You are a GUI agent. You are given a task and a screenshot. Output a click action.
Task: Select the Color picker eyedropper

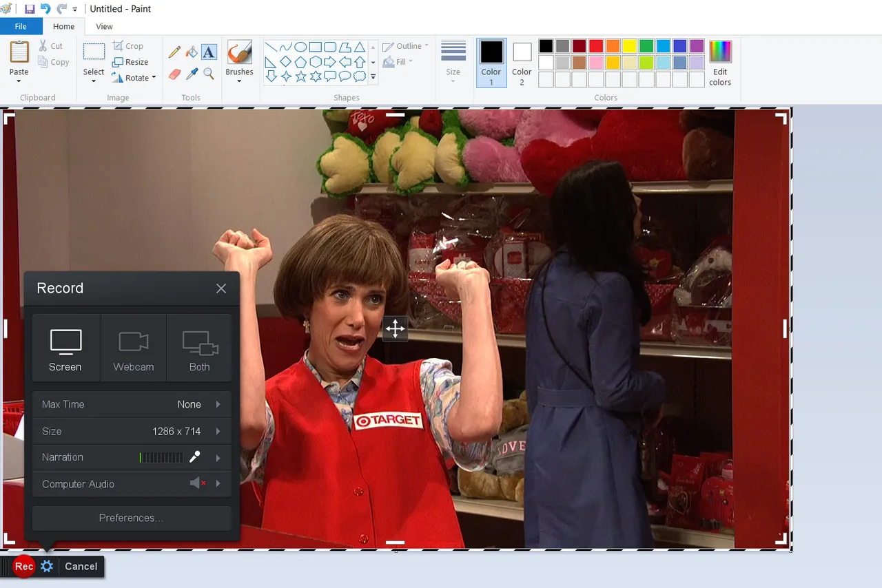(192, 73)
